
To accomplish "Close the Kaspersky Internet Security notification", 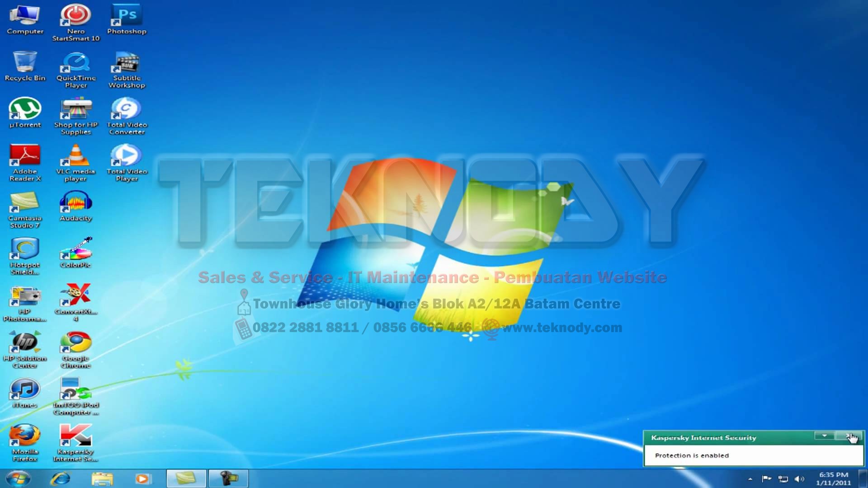I will pos(848,436).
